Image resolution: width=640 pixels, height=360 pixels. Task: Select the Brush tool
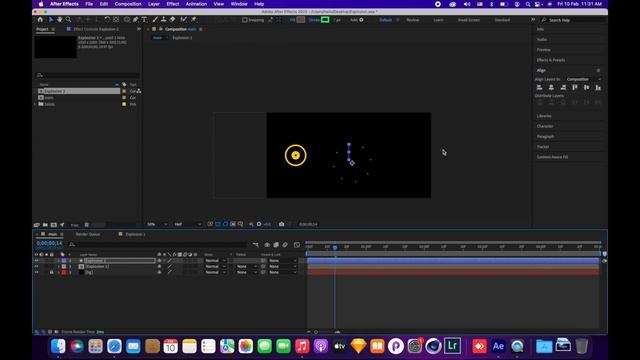point(155,20)
